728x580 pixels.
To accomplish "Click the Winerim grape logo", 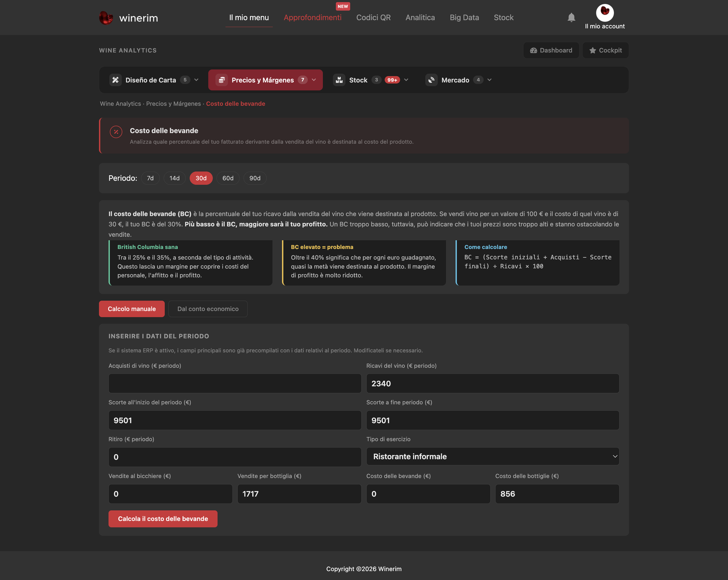I will tap(106, 18).
